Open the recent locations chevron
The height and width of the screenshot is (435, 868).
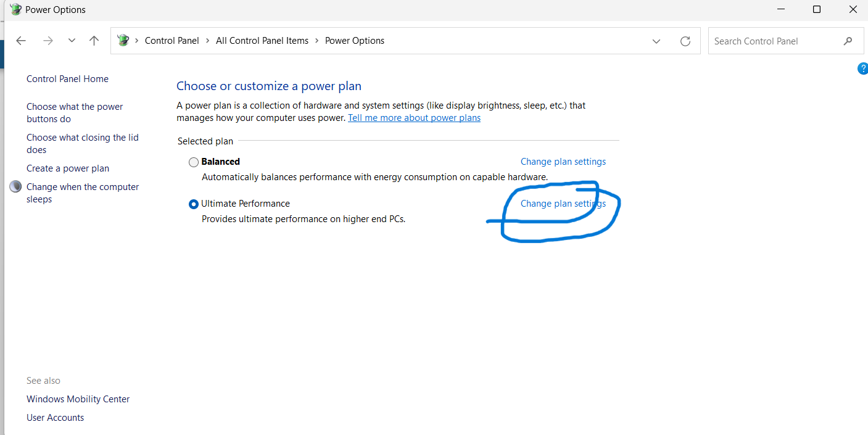[x=72, y=41]
